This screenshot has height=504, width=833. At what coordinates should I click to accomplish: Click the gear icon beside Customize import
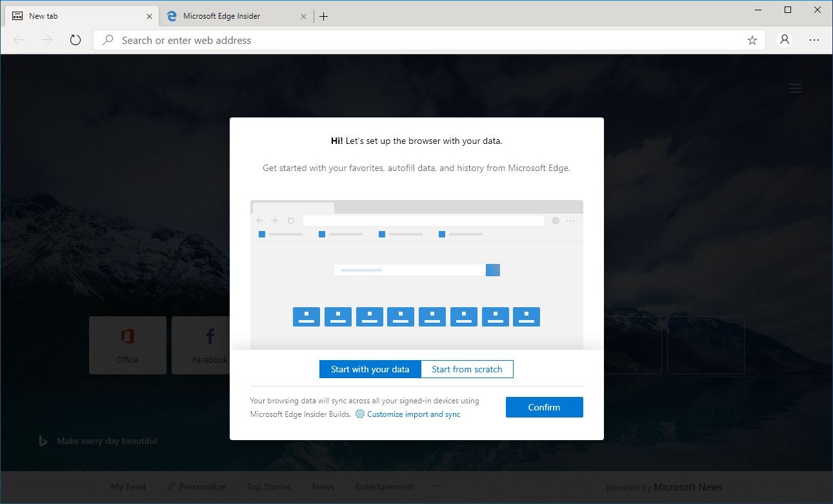click(x=360, y=414)
